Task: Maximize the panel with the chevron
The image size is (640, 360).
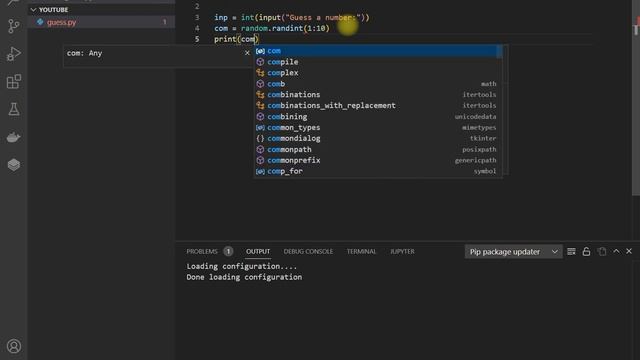Action: [616, 251]
